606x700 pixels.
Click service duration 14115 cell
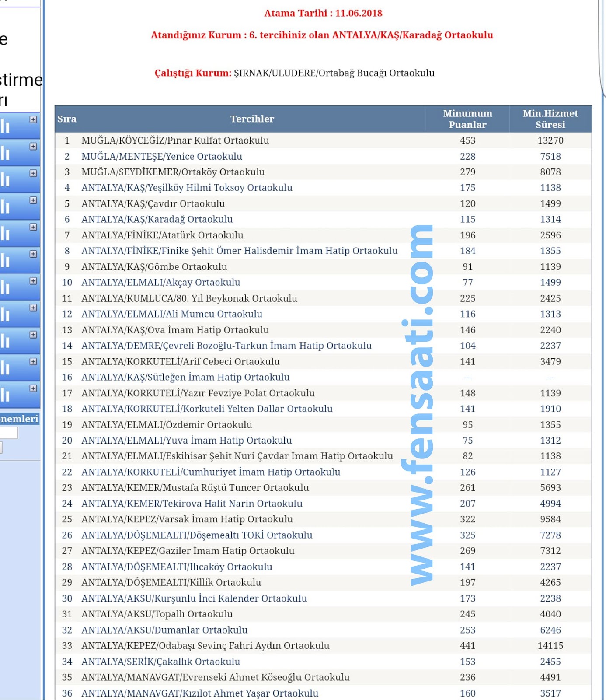tap(550, 646)
